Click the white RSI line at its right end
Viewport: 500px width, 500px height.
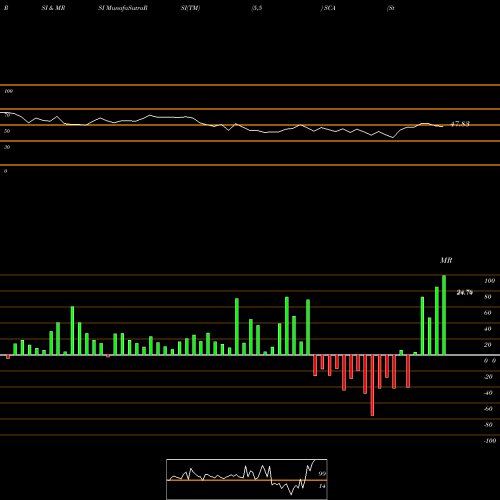coord(442,126)
